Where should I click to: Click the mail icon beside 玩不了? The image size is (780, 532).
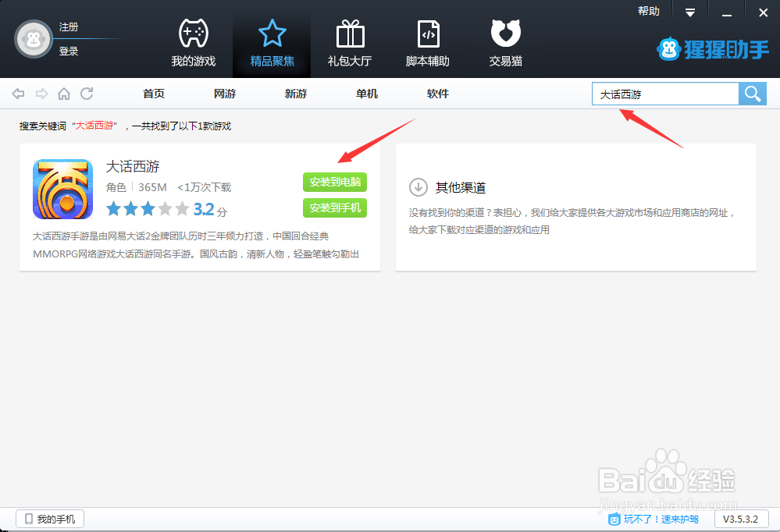coord(614,520)
